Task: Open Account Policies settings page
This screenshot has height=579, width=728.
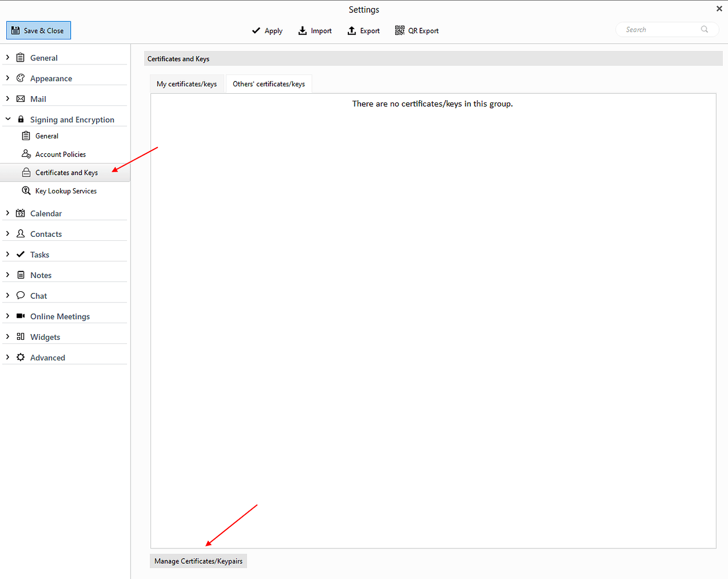Action: (60, 155)
